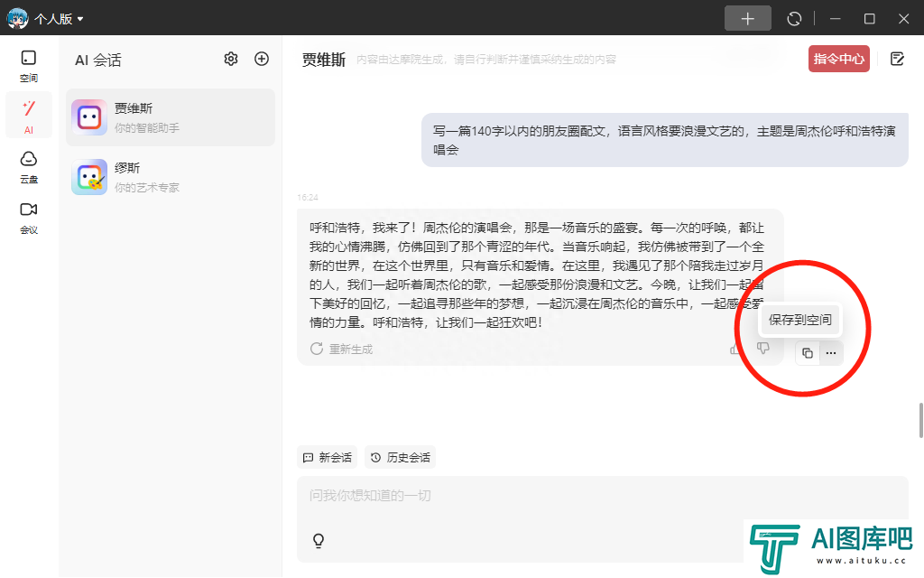Maximize the application window
This screenshot has height=578, width=924.
tap(869, 19)
